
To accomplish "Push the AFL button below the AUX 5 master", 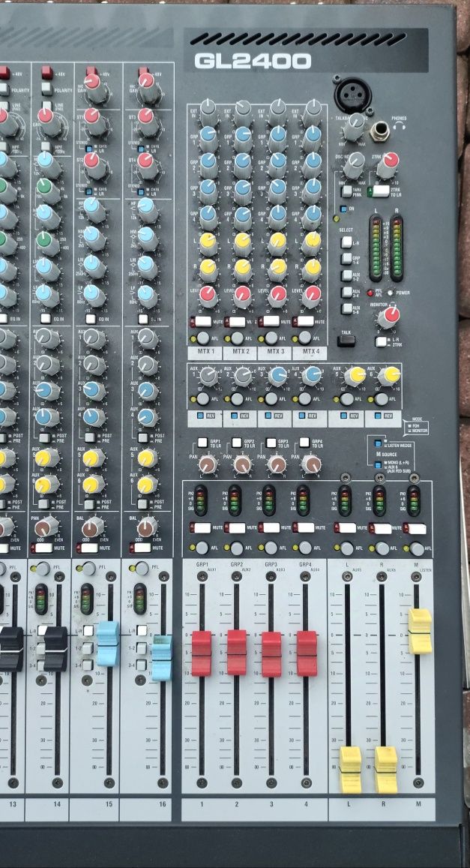I will click(x=347, y=398).
